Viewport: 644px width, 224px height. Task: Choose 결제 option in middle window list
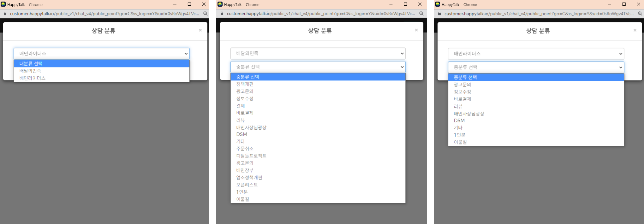click(318, 106)
